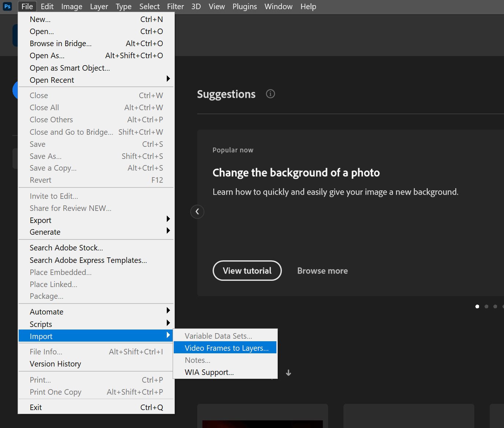
Task: Choose Open... from File menu
Action: [x=96, y=31]
